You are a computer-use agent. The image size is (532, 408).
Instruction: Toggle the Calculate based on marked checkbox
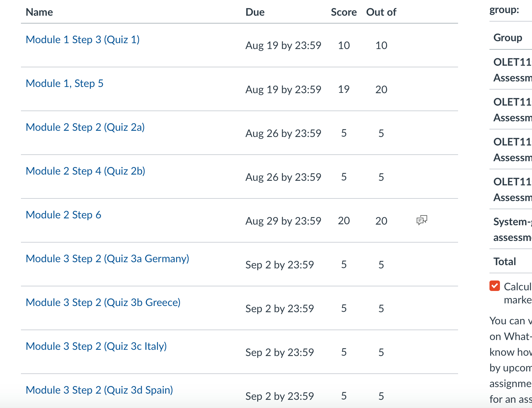[495, 286]
